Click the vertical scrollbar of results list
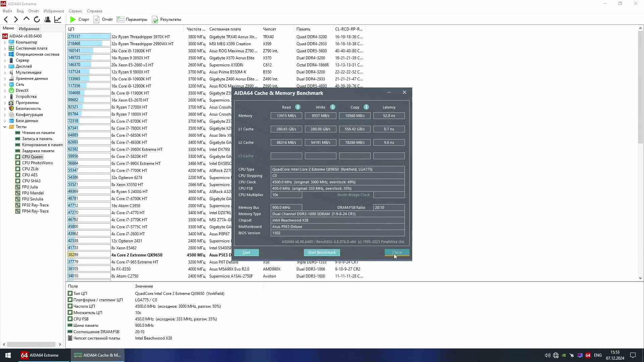644x362 pixels. click(x=640, y=101)
